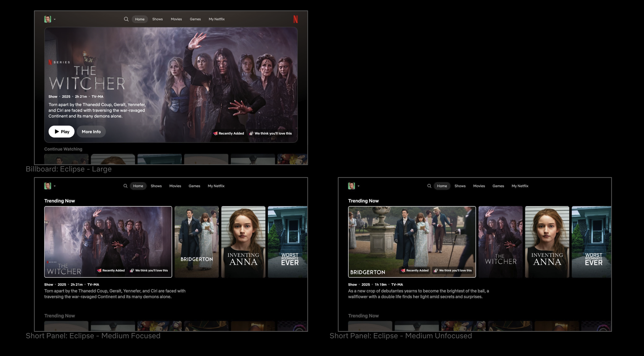Open Movies tab in Medium Focused screen
Image resolution: width=644 pixels, height=356 pixels.
tap(175, 186)
